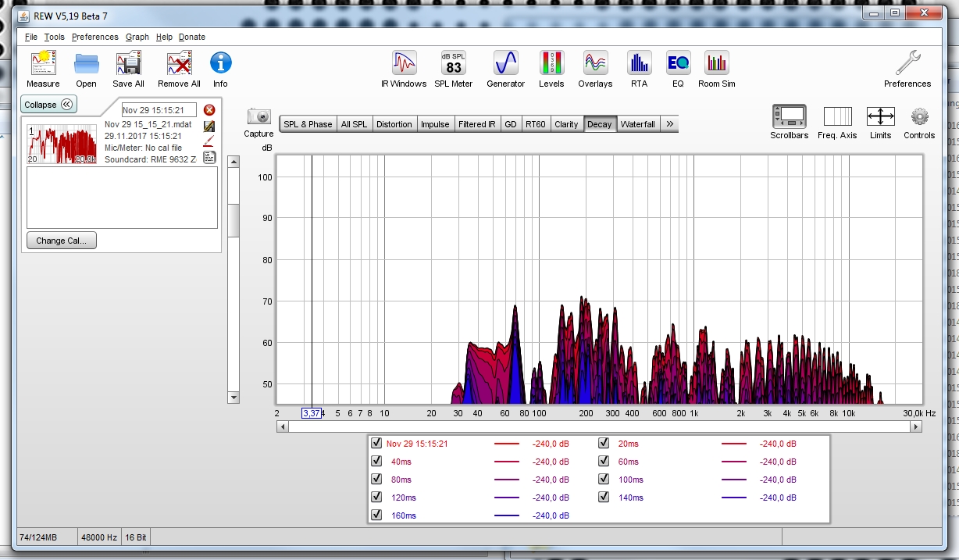Toggle the 100ms trace checkbox
Screen dimensions: 959x560
coord(604,480)
